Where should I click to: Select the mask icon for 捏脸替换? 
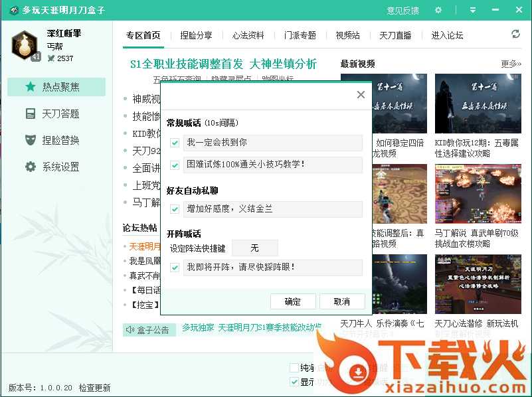(31, 140)
